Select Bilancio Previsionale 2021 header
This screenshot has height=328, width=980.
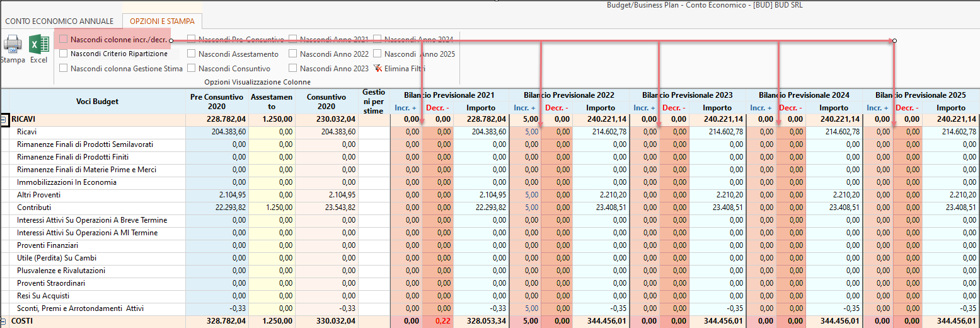[449, 95]
